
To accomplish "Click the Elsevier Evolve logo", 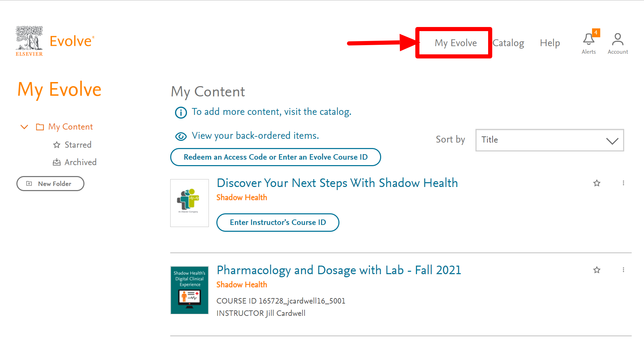I will 55,41.
